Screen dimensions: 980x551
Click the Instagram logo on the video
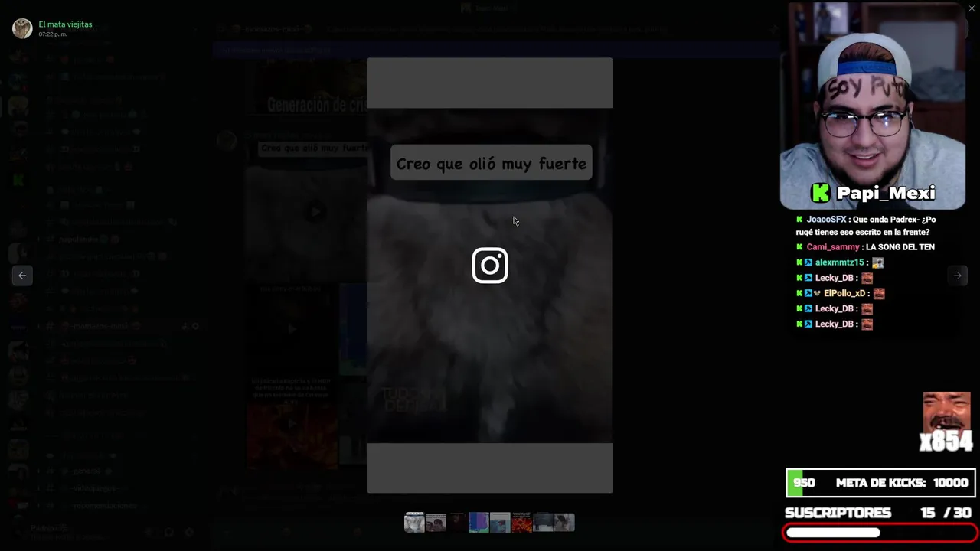click(490, 266)
